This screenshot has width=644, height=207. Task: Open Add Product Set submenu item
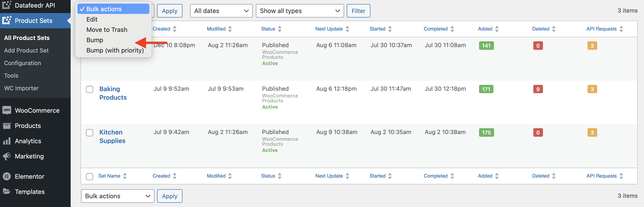[26, 50]
